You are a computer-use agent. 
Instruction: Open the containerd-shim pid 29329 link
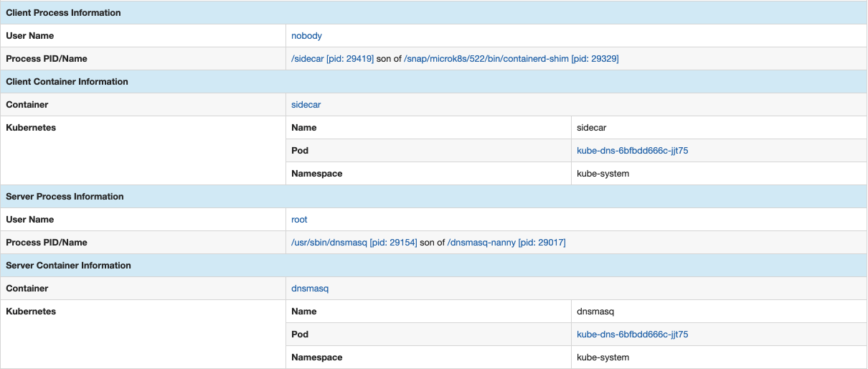511,58
